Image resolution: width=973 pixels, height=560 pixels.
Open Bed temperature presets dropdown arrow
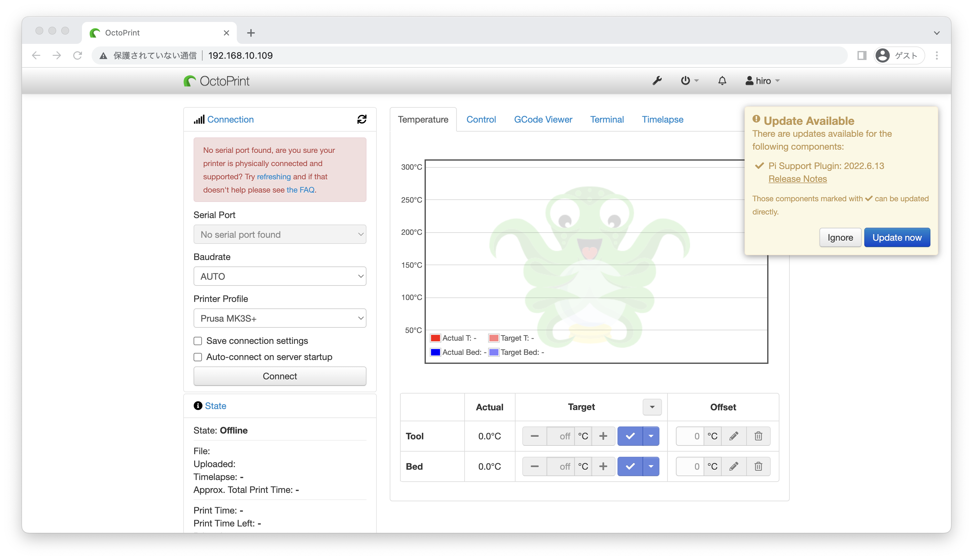[651, 466]
